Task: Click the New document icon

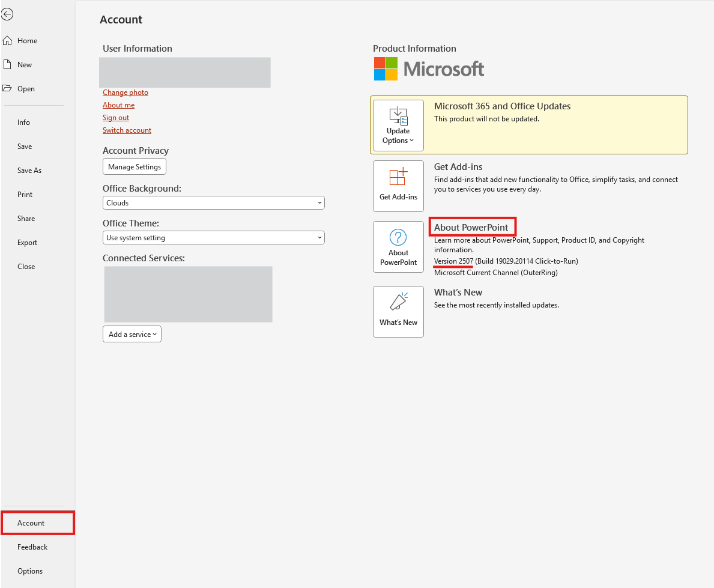Action: click(x=7, y=65)
